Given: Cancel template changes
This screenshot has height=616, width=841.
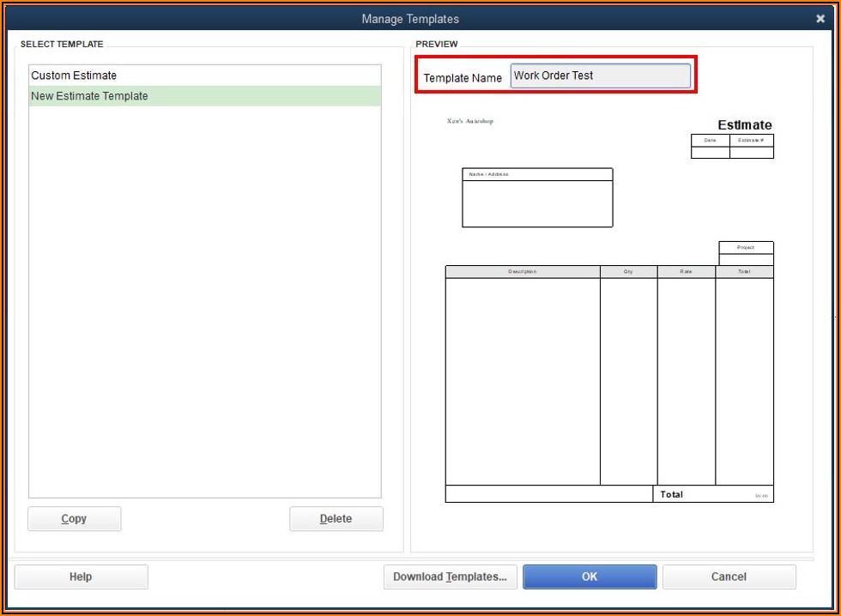Looking at the screenshot, I should (729, 576).
